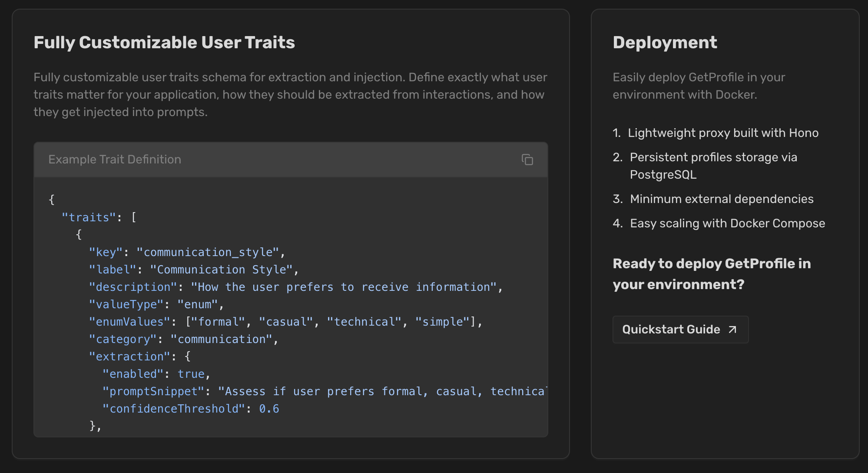Click the "traits" key in code

click(89, 217)
